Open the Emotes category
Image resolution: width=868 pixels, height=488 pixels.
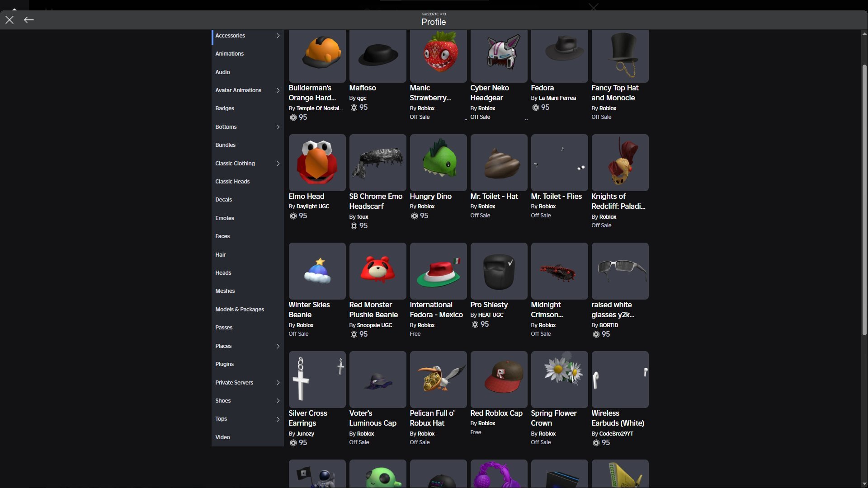(247, 218)
